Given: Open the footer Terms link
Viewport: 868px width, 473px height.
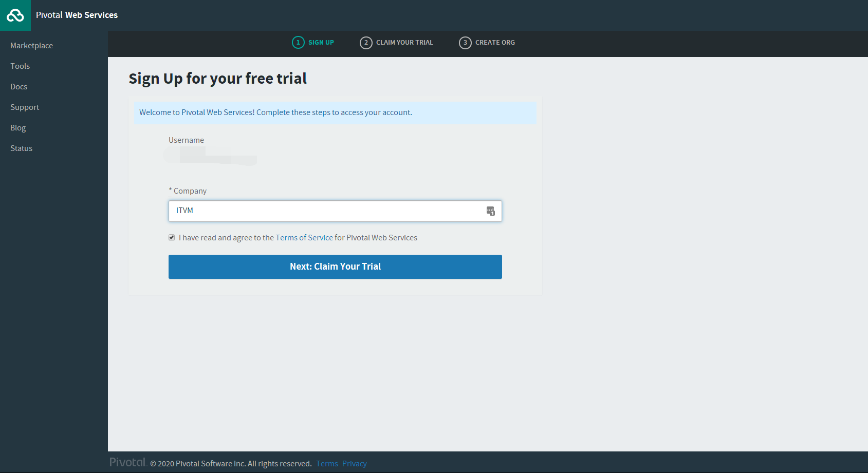Looking at the screenshot, I should tap(327, 464).
